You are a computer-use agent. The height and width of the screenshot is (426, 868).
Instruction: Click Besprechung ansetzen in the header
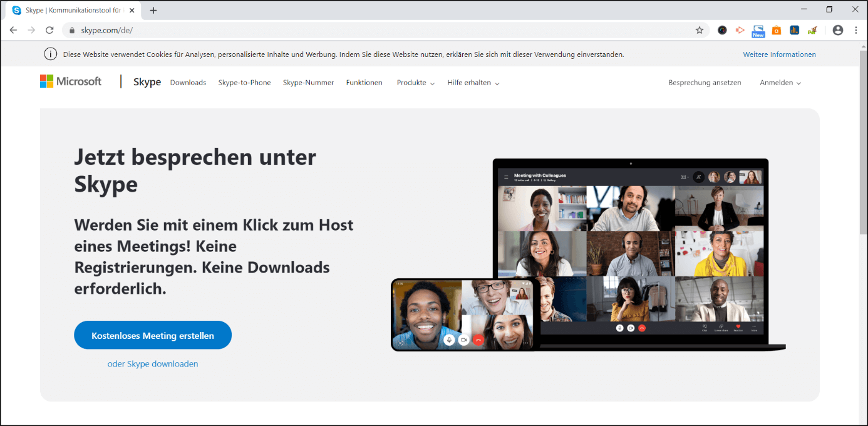(x=705, y=83)
